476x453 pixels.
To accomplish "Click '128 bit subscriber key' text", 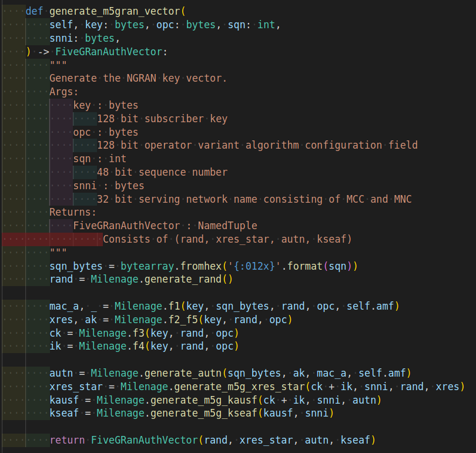I will 162,119.
